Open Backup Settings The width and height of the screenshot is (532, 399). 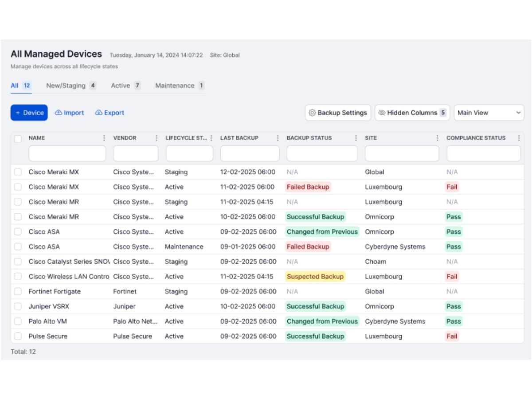point(338,113)
